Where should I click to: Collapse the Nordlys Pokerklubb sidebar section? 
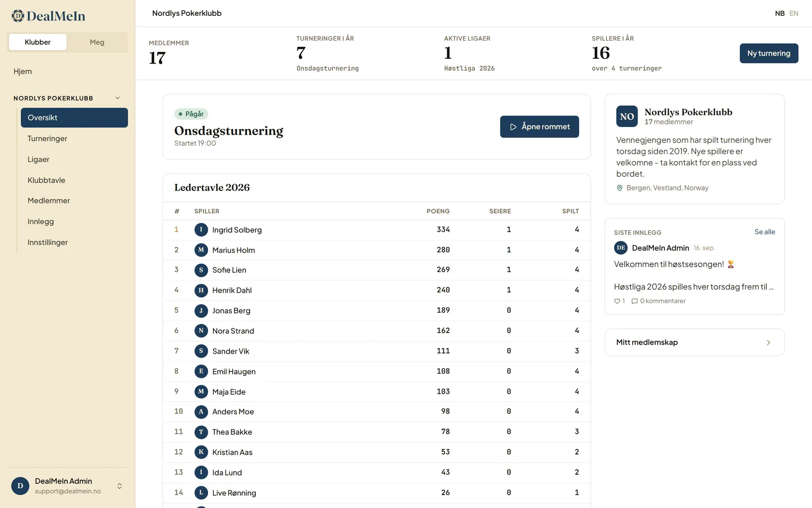(x=118, y=98)
